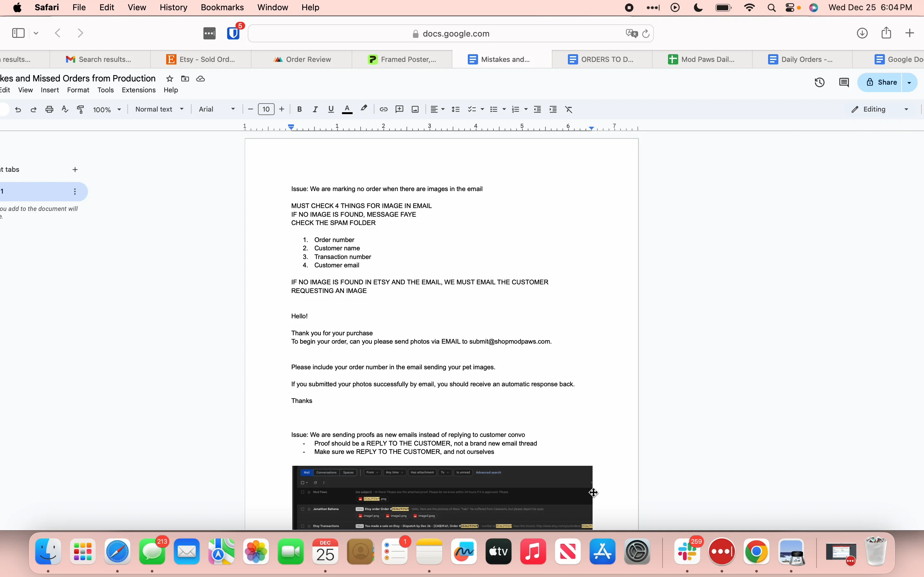
Task: Expand the Editing mode dropdown
Action: (880, 110)
